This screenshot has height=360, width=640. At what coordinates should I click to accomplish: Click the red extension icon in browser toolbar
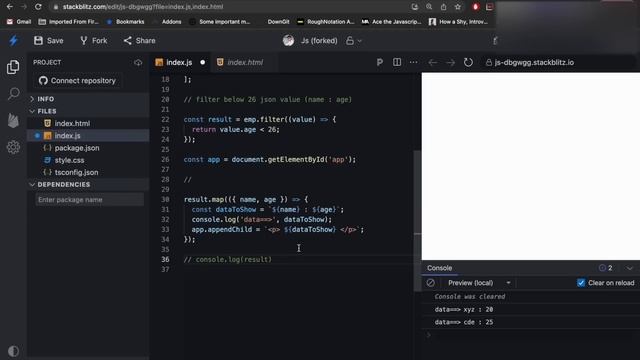pyautogui.click(x=475, y=7)
